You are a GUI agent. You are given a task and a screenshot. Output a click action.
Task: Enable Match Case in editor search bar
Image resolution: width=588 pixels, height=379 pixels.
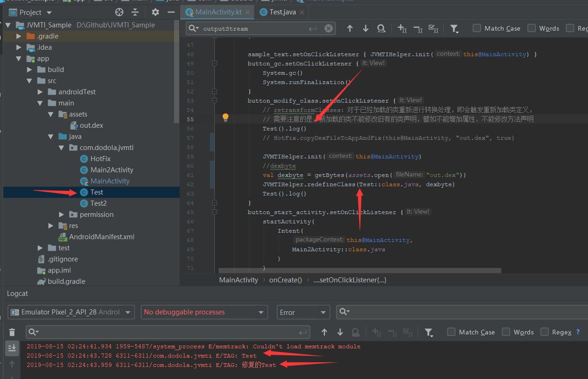[477, 28]
